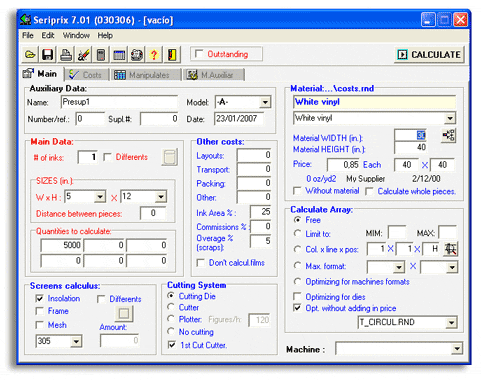Check Calculate whole pieces

point(369,191)
